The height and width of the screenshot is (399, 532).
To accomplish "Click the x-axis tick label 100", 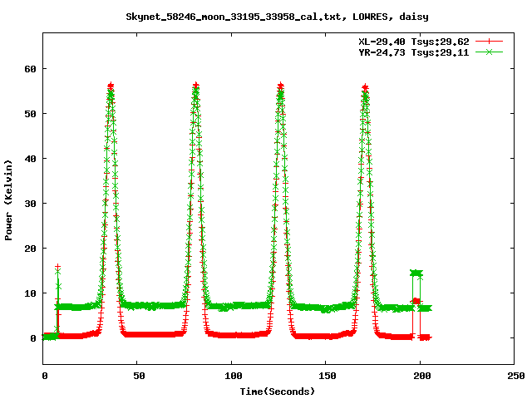I will [x=234, y=376].
